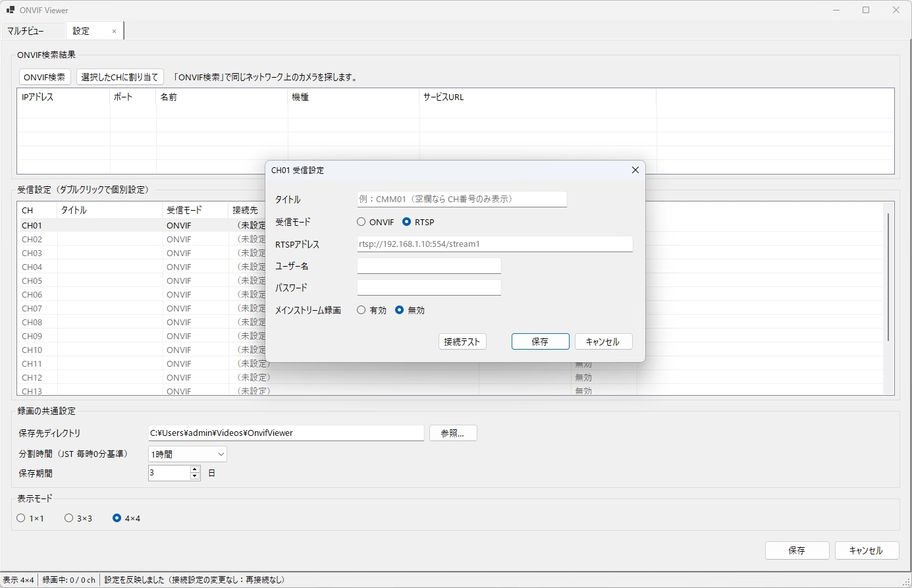Click the 名前 column header in search results
This screenshot has height=588, width=912.
pos(222,97)
